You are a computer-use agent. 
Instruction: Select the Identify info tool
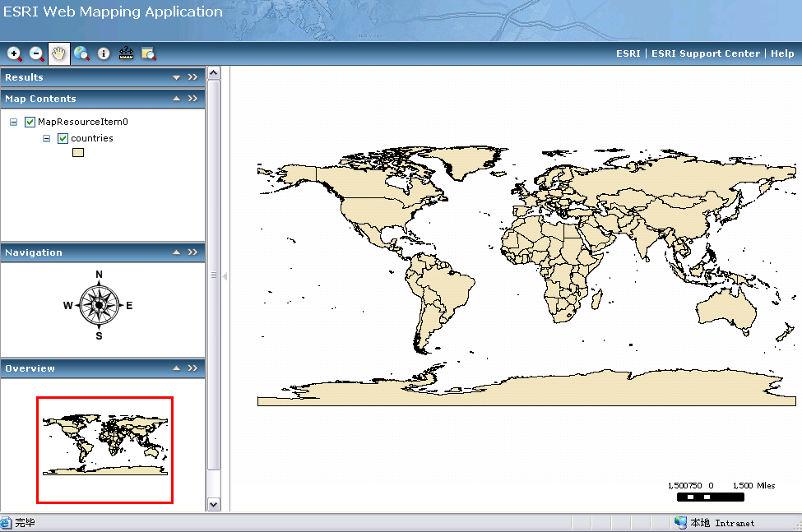click(104, 53)
